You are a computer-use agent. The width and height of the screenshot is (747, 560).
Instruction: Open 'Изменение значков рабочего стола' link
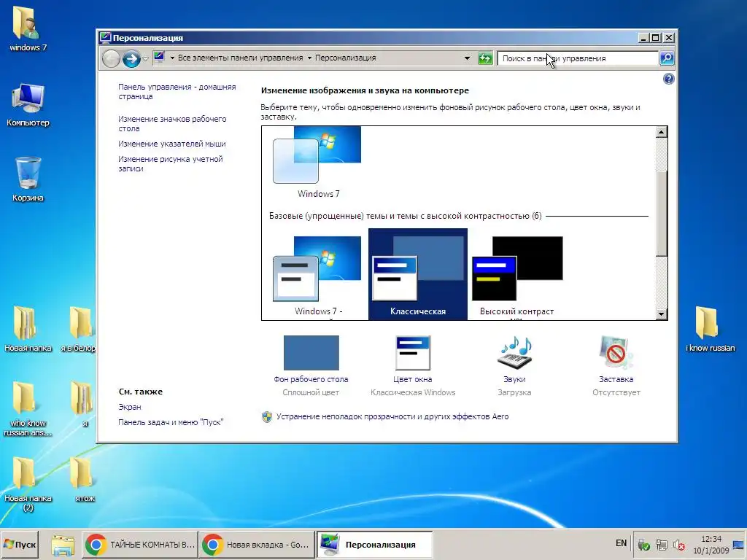click(172, 123)
